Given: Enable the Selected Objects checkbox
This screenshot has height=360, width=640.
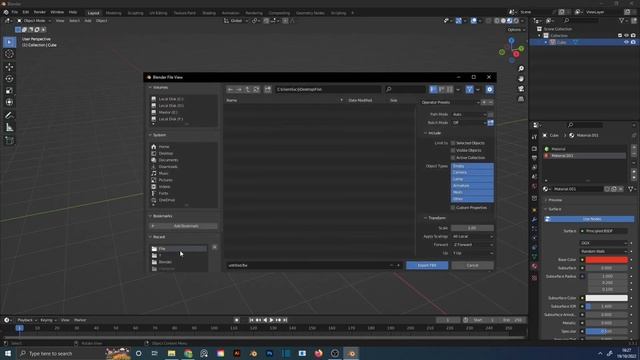Looking at the screenshot, I should 453,143.
